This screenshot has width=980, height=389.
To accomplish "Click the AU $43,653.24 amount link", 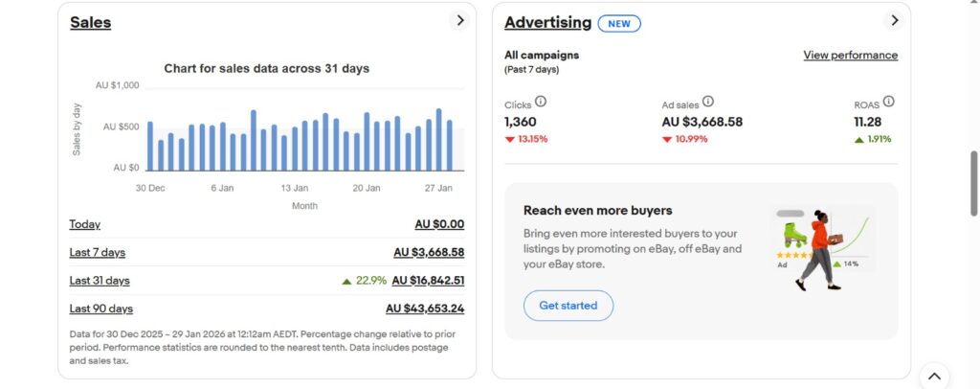I will (425, 309).
